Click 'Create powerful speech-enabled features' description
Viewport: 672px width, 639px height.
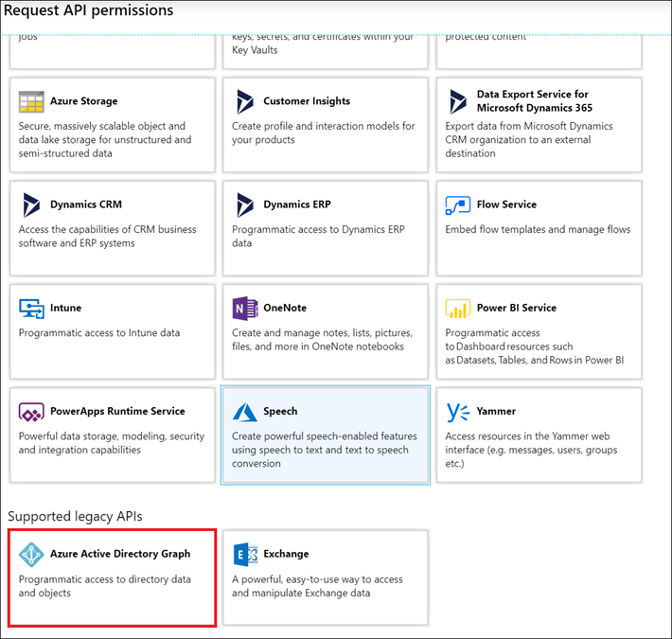pos(325,450)
